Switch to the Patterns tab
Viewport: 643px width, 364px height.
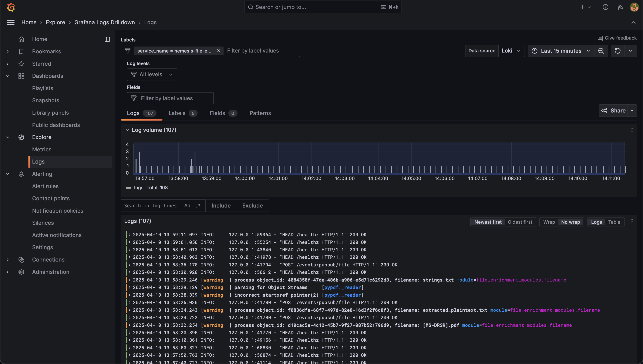tap(260, 113)
